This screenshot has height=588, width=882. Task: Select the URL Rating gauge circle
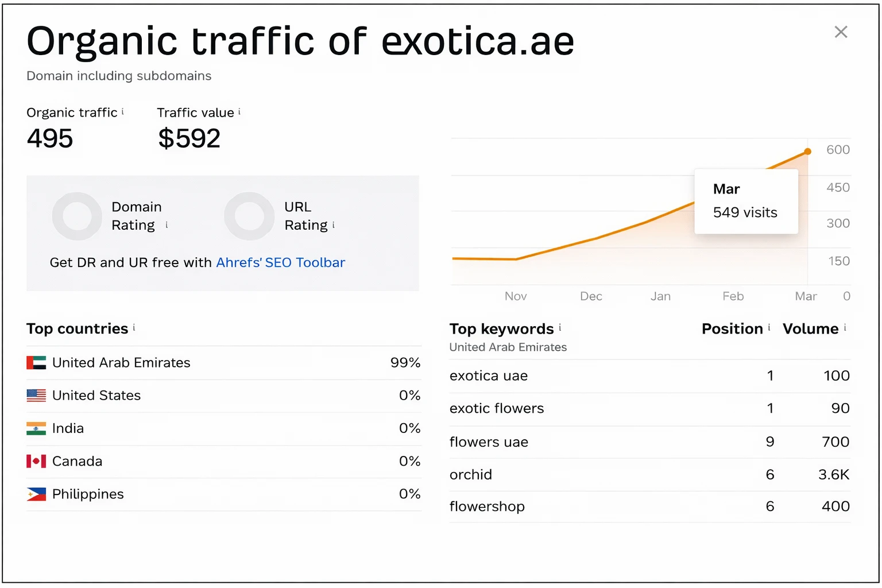click(x=249, y=216)
